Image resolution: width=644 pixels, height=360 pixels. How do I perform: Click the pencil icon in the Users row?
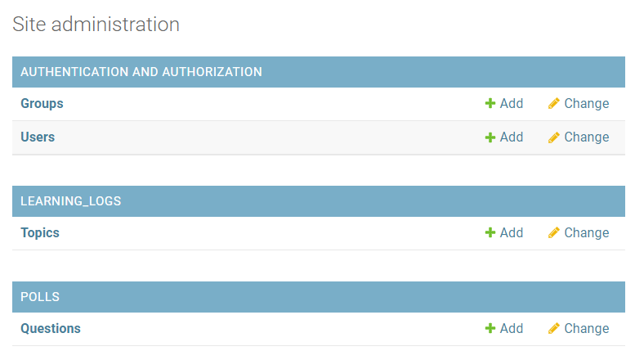pos(554,137)
